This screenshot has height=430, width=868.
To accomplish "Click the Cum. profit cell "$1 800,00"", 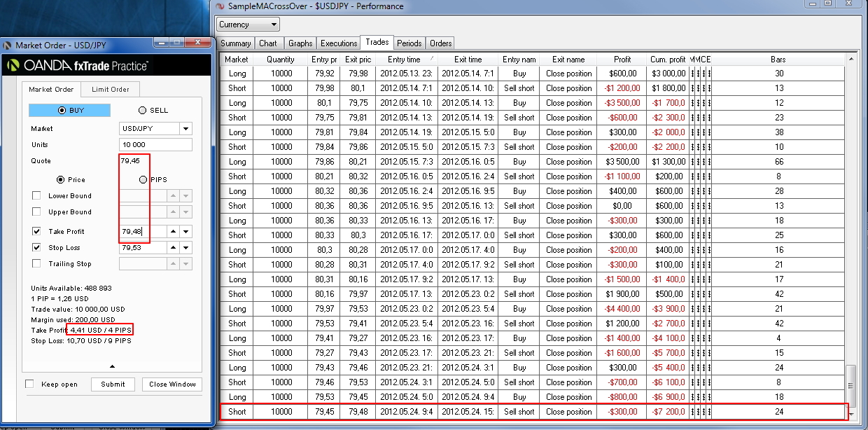I will (668, 88).
